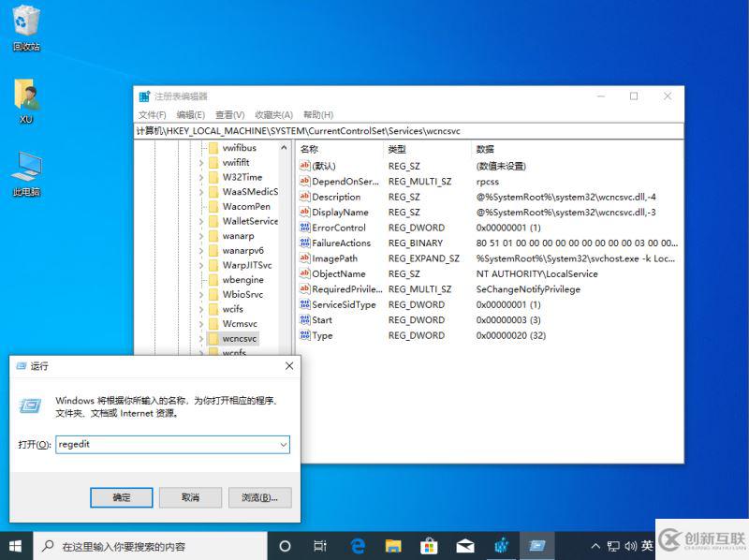The height and width of the screenshot is (560, 749).
Task: Select the Start DWORD value icon
Action: [x=304, y=320]
